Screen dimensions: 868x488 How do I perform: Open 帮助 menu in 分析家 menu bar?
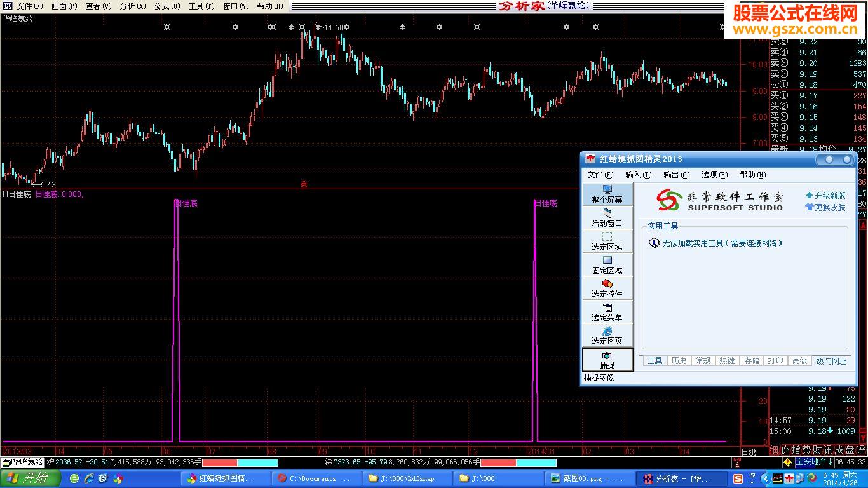[270, 6]
